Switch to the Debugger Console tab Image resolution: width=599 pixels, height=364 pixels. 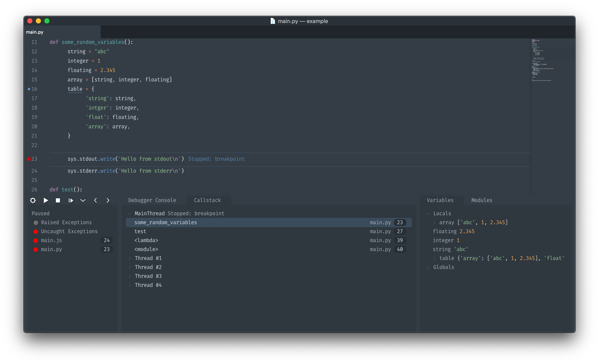click(x=153, y=200)
